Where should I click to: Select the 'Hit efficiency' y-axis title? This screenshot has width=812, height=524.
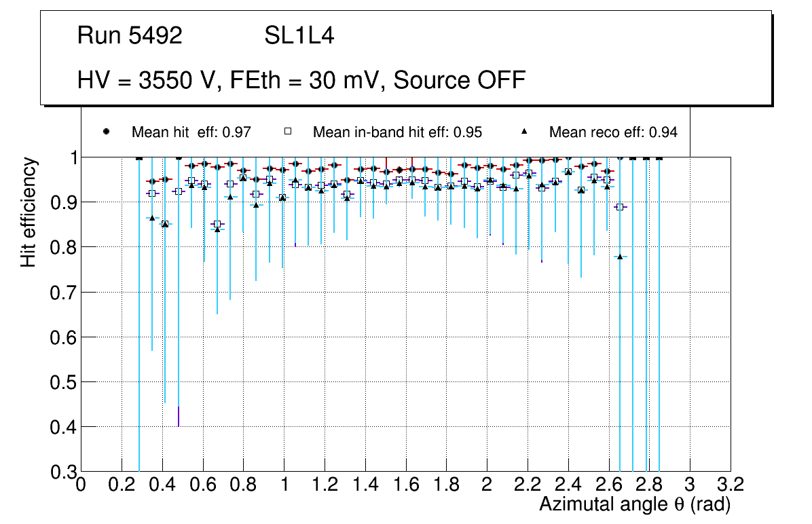29,212
